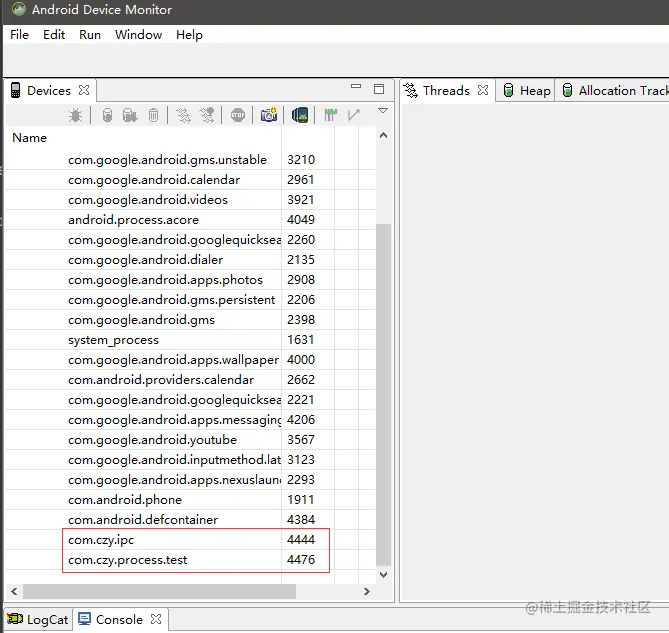Close the Devices tab
The image size is (669, 633).
click(x=84, y=90)
